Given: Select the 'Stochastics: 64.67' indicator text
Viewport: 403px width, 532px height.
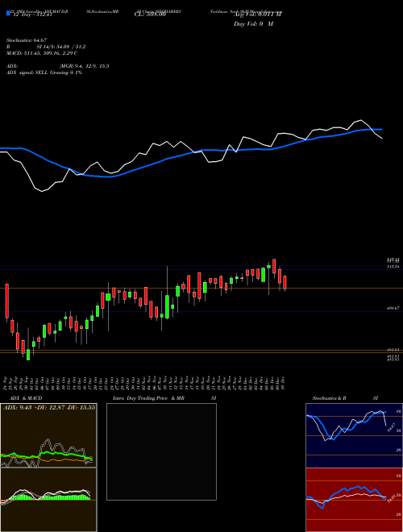Looking at the screenshot, I should click(x=27, y=40).
